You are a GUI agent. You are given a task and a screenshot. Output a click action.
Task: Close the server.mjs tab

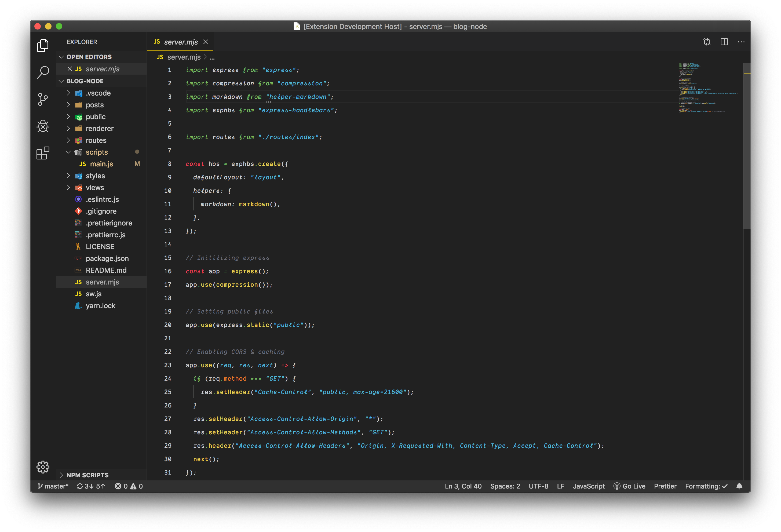pyautogui.click(x=206, y=42)
